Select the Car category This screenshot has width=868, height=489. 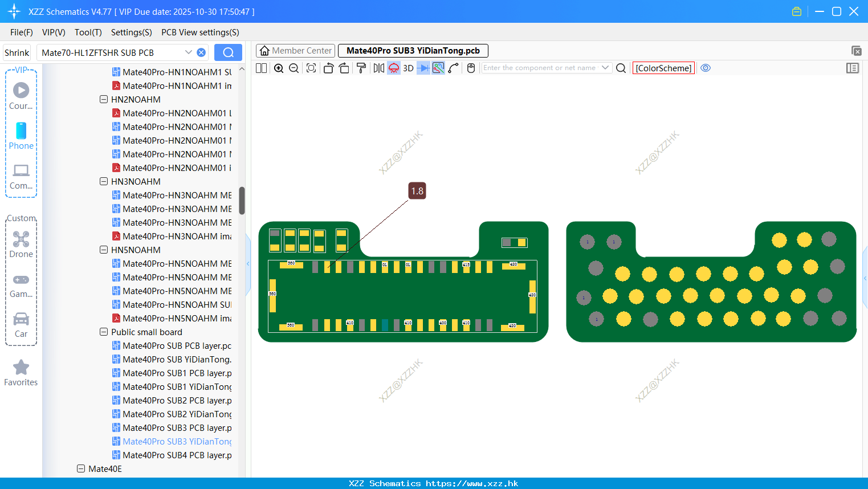pyautogui.click(x=21, y=324)
